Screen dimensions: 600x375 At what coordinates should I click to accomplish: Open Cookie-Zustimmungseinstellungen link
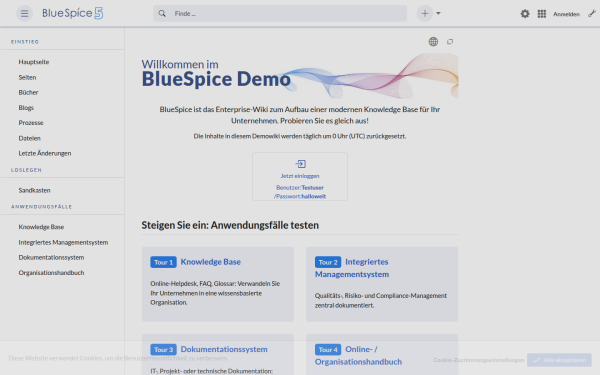coord(478,360)
